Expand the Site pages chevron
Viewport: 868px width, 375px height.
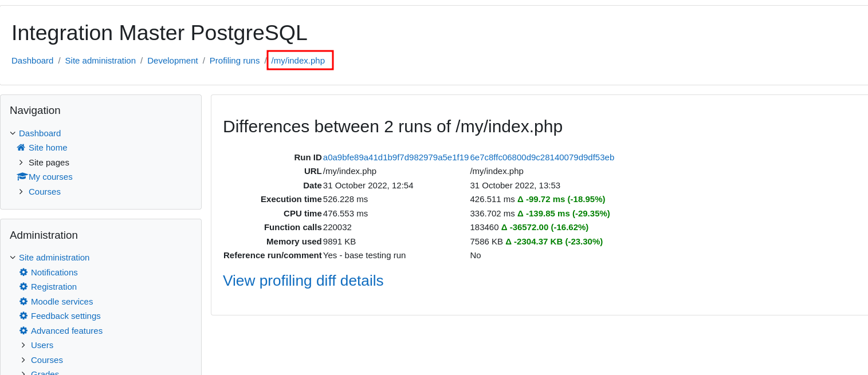click(21, 163)
